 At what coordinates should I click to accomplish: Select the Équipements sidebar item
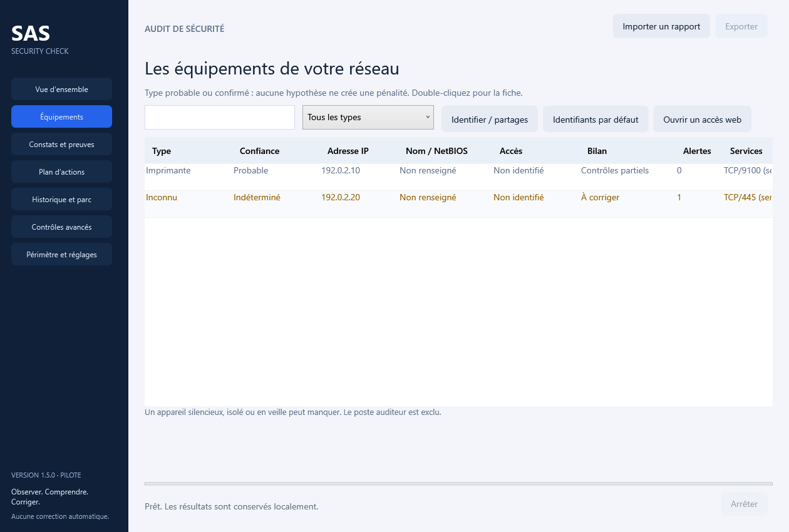61,116
